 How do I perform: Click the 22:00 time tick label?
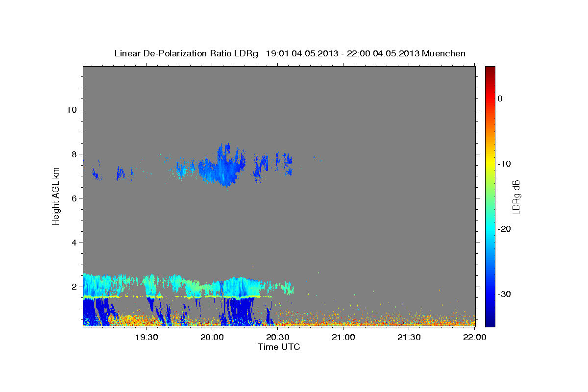click(x=474, y=337)
